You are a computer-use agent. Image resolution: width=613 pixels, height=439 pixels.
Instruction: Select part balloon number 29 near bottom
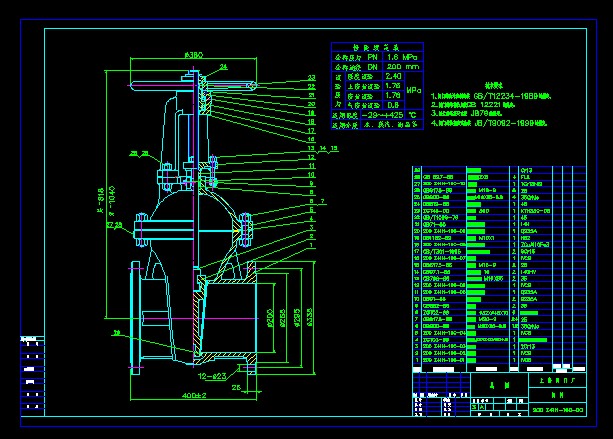118,332
